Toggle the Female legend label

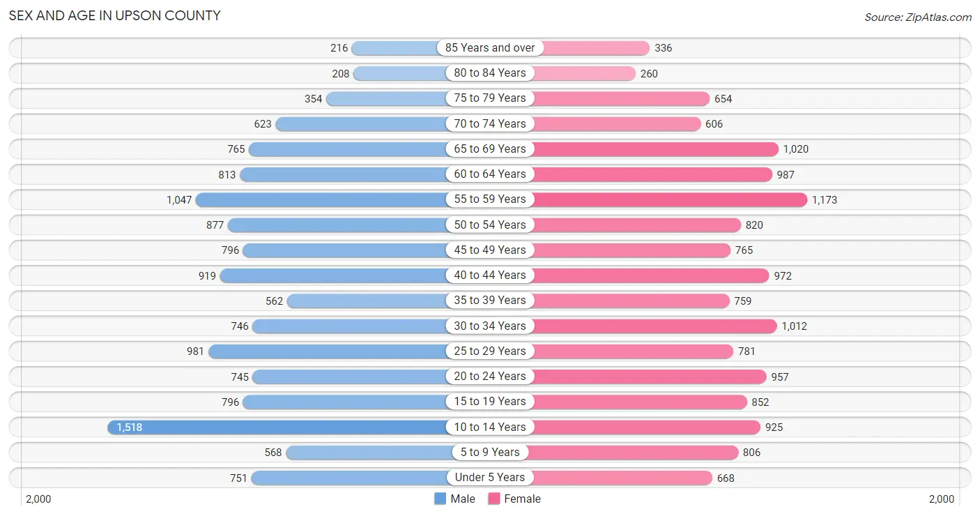[523, 499]
